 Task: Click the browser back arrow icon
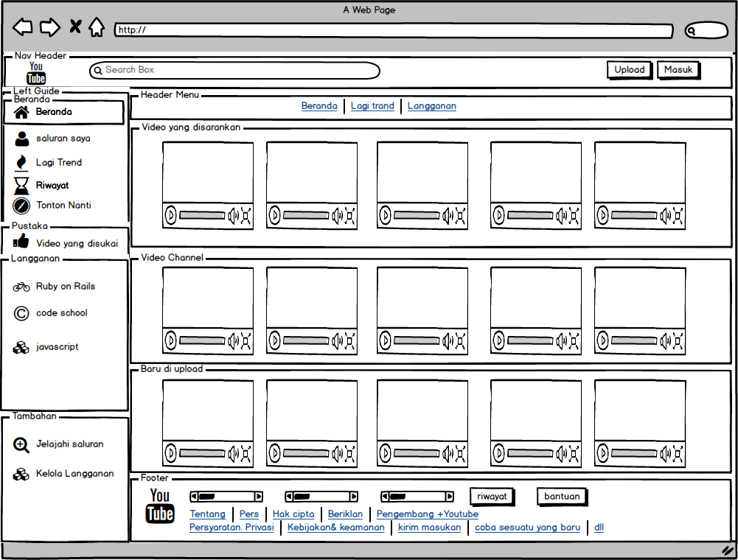pos(23,27)
